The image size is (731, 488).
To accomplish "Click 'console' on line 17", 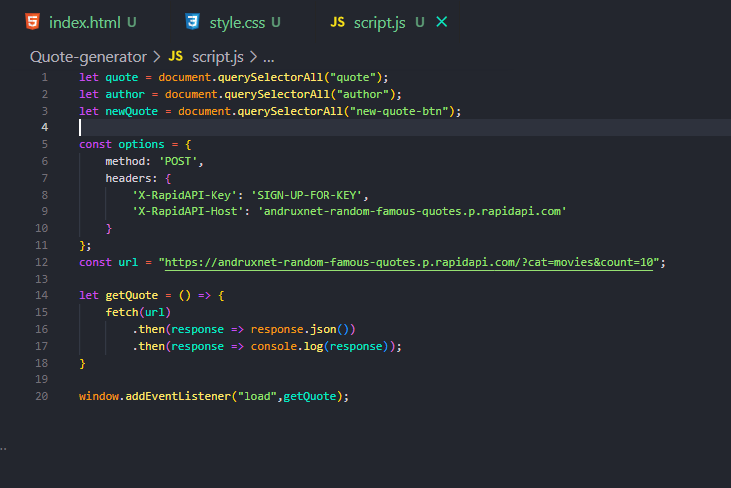I will pos(274,346).
